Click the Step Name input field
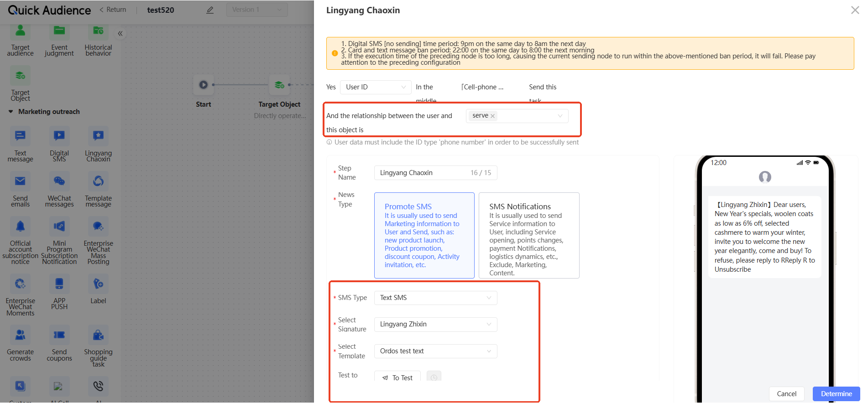This screenshot has height=403, width=868. tap(435, 173)
